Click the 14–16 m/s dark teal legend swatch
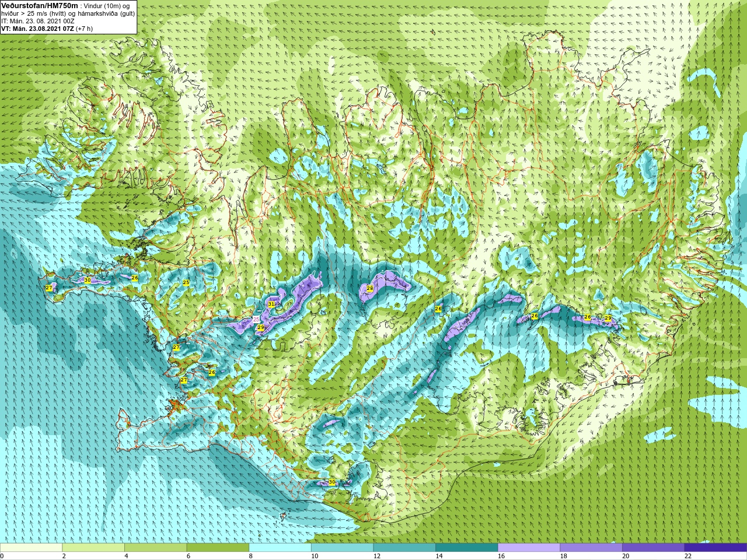747x560 pixels. tap(467, 548)
